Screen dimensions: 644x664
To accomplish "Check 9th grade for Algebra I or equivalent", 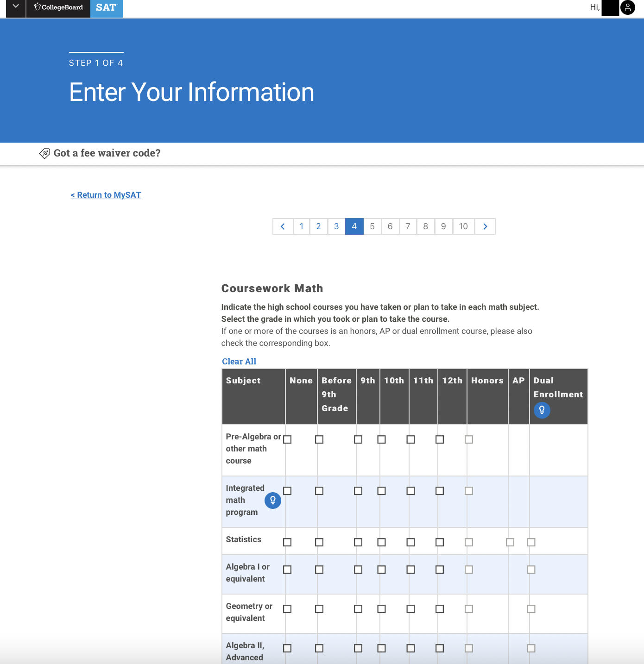I will [358, 570].
